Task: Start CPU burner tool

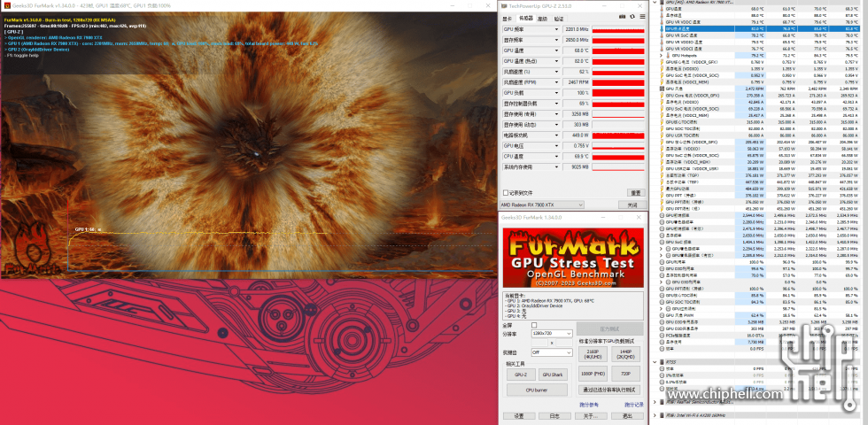Action: [537, 390]
